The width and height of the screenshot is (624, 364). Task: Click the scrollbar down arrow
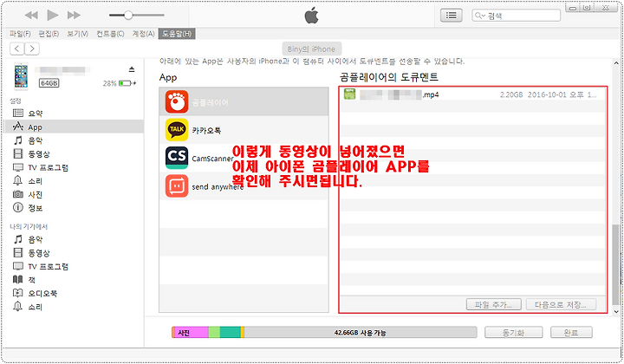(616, 311)
